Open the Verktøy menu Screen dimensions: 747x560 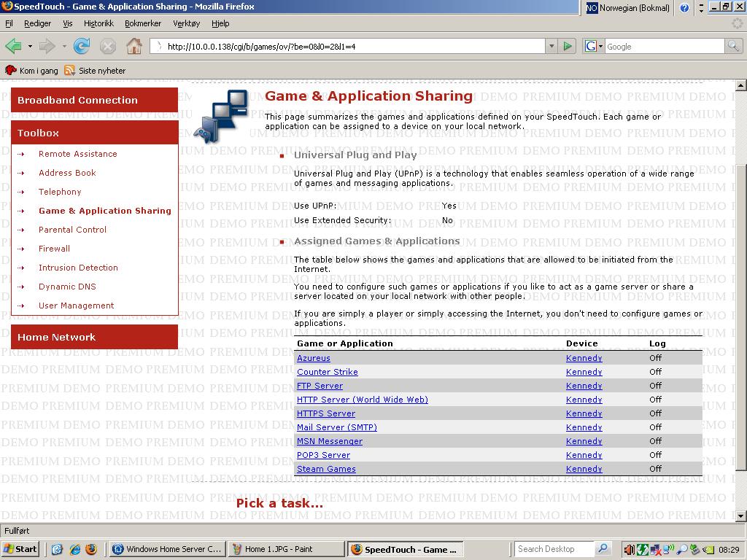[186, 23]
